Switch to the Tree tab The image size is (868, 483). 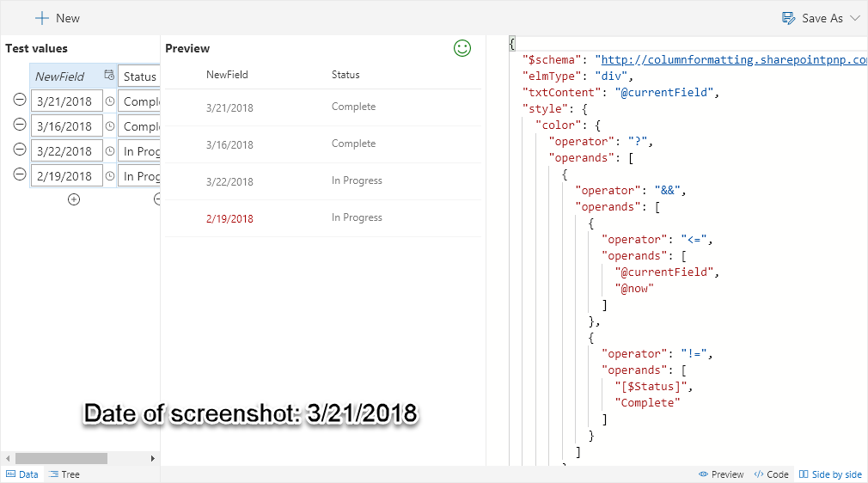[64, 474]
